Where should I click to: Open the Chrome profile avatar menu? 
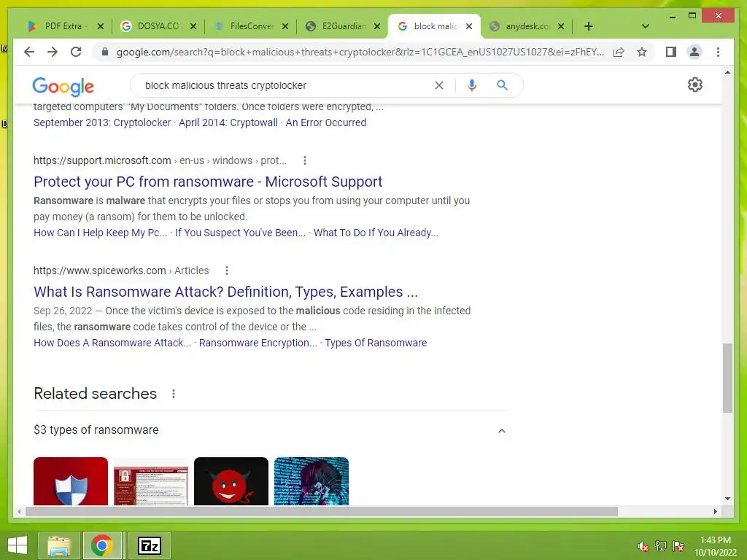[694, 52]
